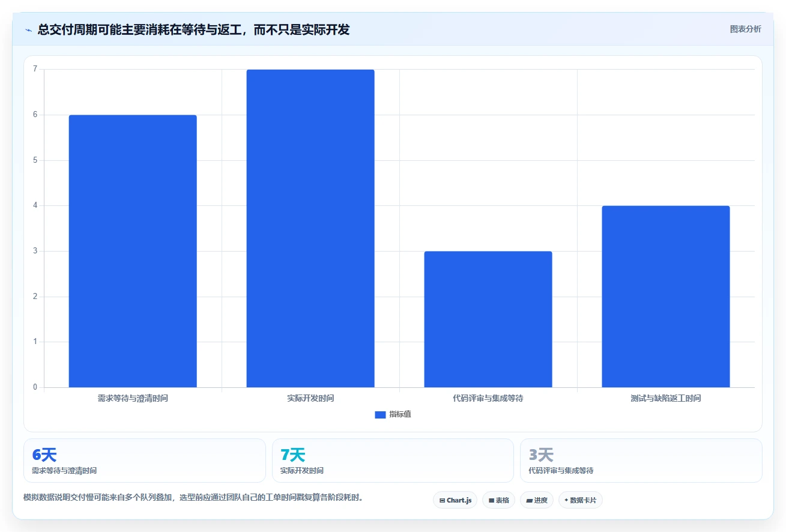Viewport: 786px width, 532px height.
Task: Click the 图表分析 label in header
Action: (x=745, y=29)
